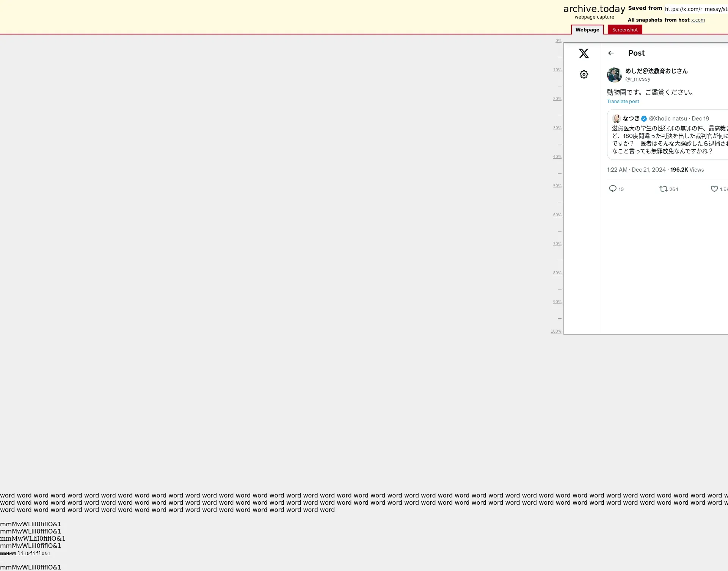
Task: Jump to the 50% page marker
Action: click(557, 186)
